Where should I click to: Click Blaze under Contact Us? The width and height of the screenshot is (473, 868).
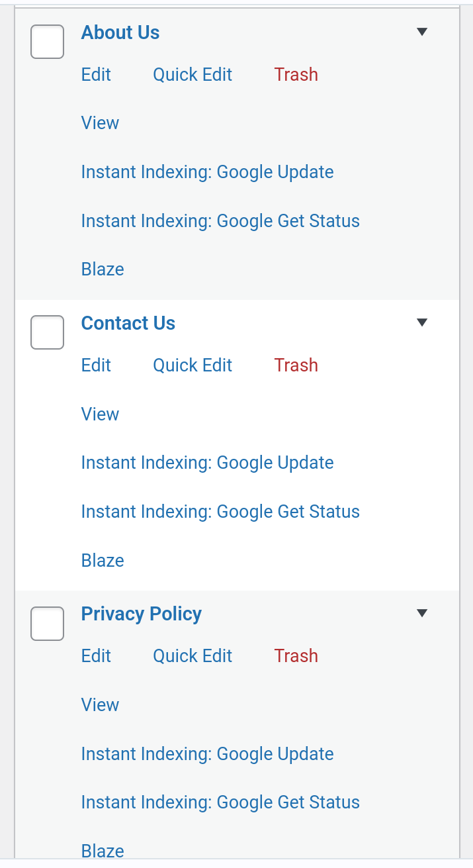click(x=103, y=561)
